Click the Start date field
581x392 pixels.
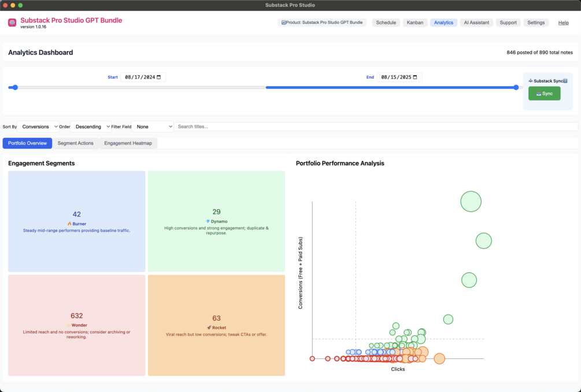(143, 77)
